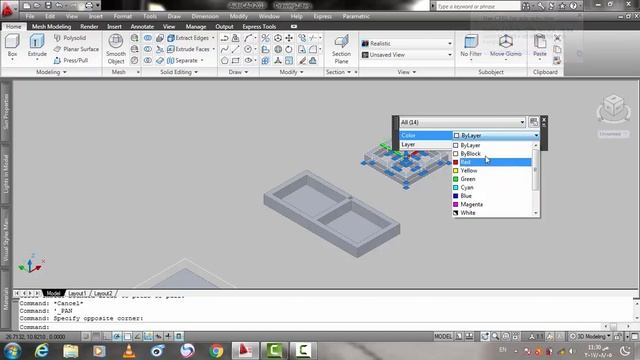Click the Windows Start orb
The height and width of the screenshot is (360, 640).
(x=12, y=351)
